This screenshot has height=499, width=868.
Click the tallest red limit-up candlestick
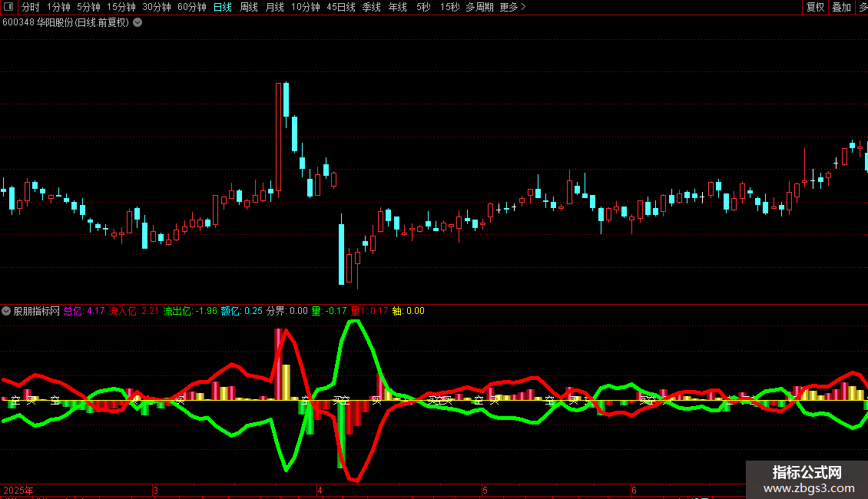click(278, 137)
